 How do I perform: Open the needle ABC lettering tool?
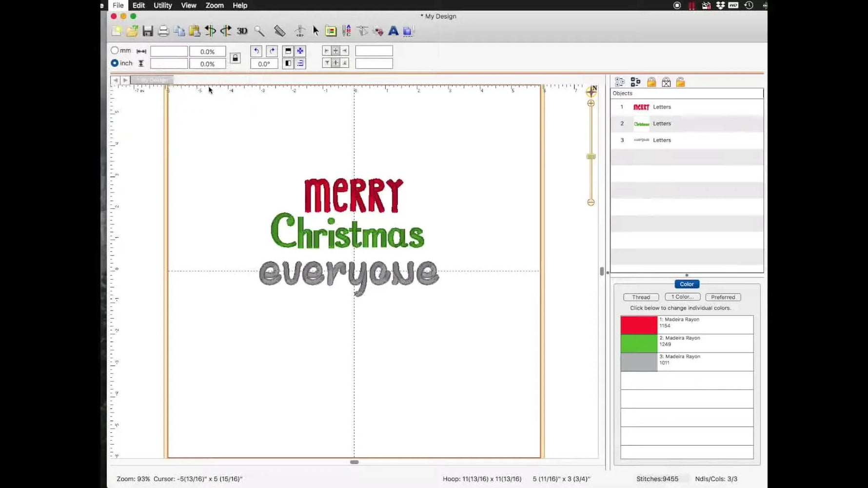[x=346, y=31]
